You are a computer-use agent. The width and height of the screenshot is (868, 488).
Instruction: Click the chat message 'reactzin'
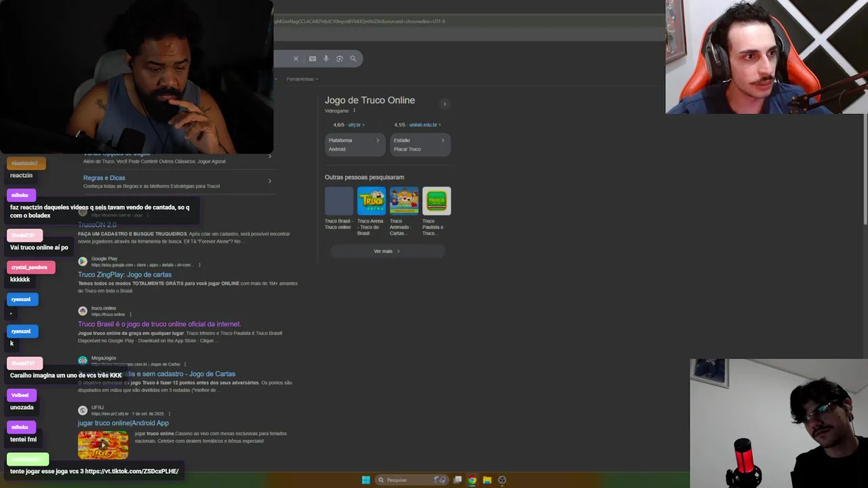(21, 176)
